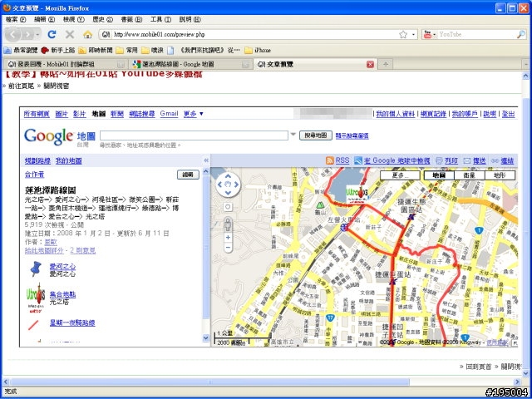The height and width of the screenshot is (399, 532).
Task: Click the 集合地點 logo thumbnail
Action: pyautogui.click(x=36, y=298)
